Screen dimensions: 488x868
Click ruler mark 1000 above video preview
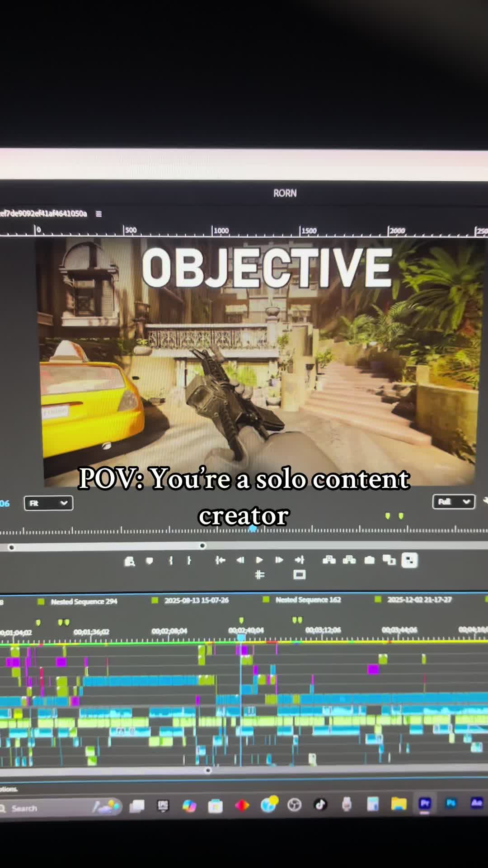[221, 231]
